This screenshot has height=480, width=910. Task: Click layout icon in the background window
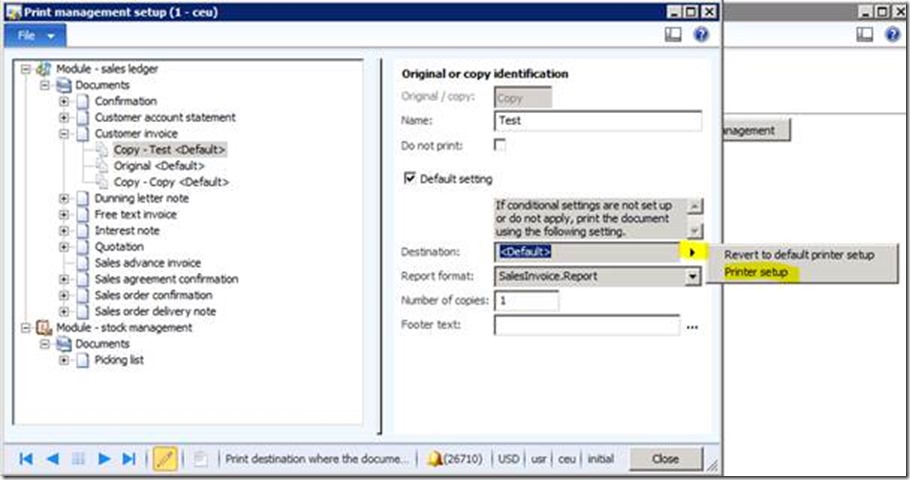(865, 35)
